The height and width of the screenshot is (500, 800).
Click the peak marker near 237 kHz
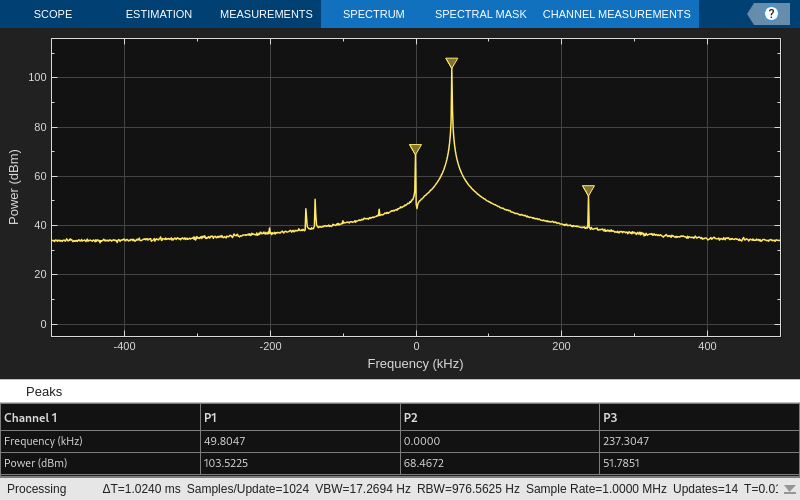coord(588,190)
